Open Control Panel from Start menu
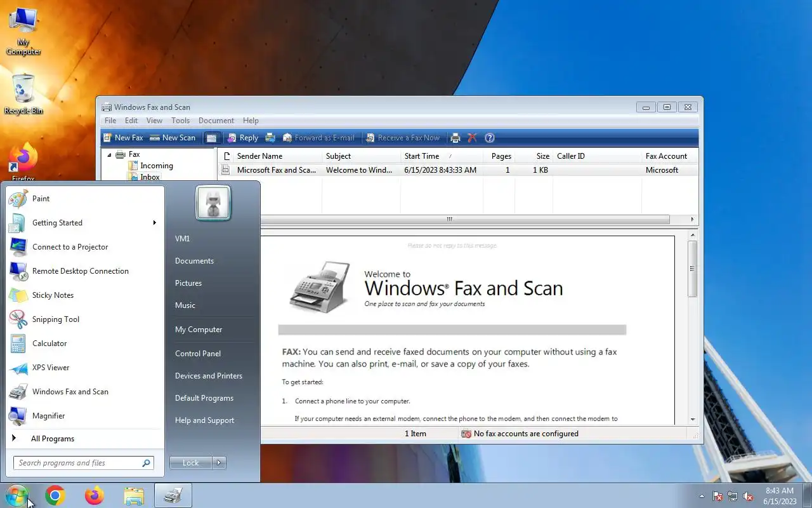The width and height of the screenshot is (812, 508). 198,354
